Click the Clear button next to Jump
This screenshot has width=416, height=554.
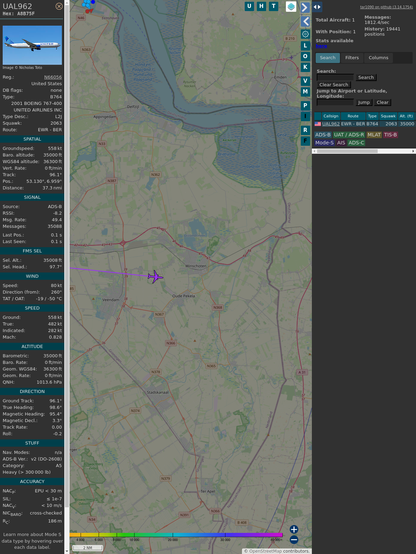pyautogui.click(x=382, y=102)
